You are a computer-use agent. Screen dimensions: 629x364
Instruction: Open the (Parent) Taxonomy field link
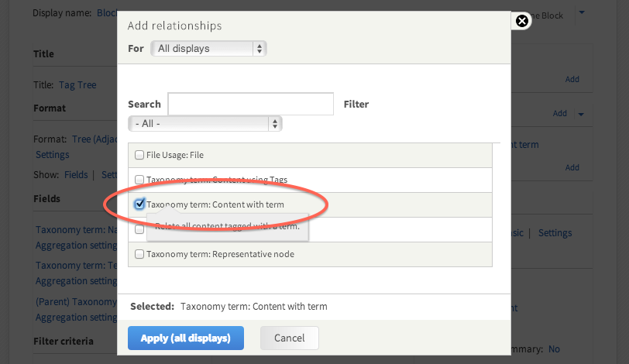pos(76,302)
